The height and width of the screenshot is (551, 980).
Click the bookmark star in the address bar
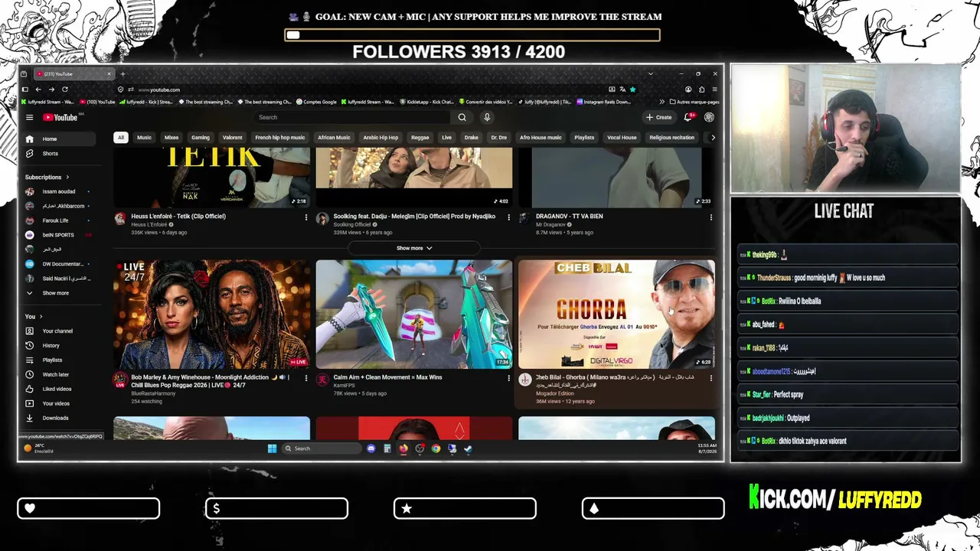coord(632,90)
